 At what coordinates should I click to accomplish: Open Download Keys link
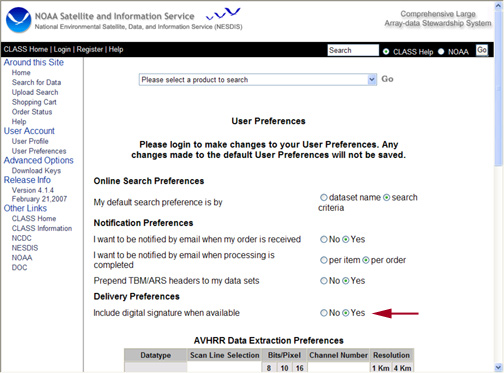tap(36, 171)
